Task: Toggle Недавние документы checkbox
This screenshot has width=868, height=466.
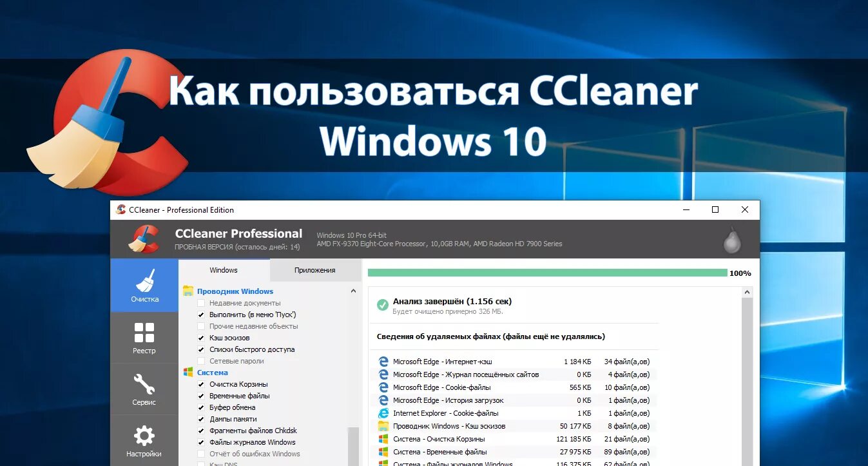Action: (201, 303)
